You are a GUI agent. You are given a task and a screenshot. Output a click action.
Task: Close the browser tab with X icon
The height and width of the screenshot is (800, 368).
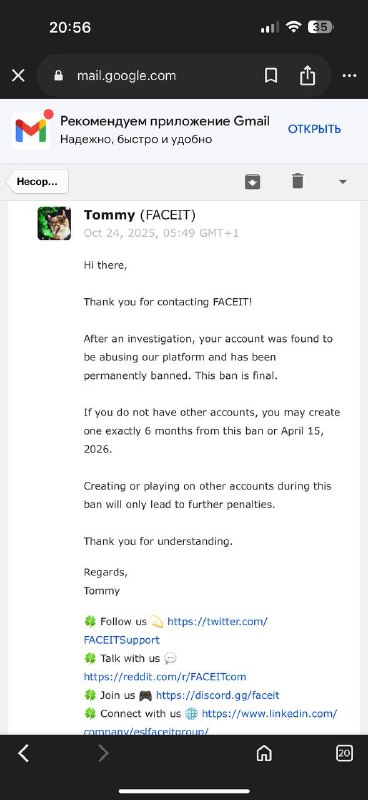coord(18,76)
